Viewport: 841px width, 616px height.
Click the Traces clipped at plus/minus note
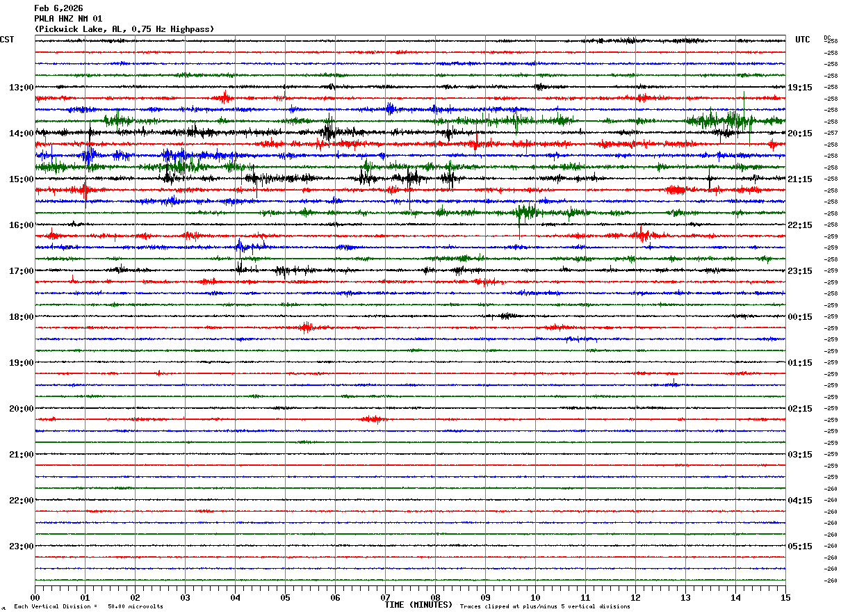(x=545, y=607)
